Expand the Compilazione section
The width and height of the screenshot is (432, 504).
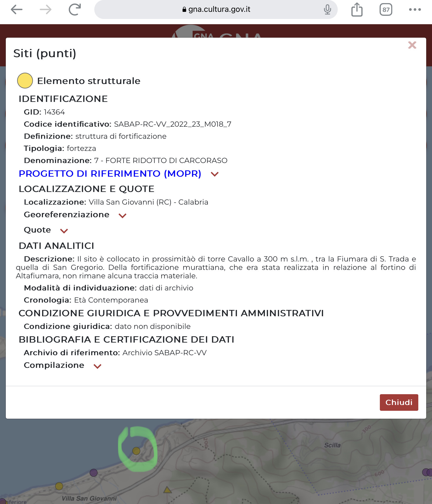pos(97,366)
